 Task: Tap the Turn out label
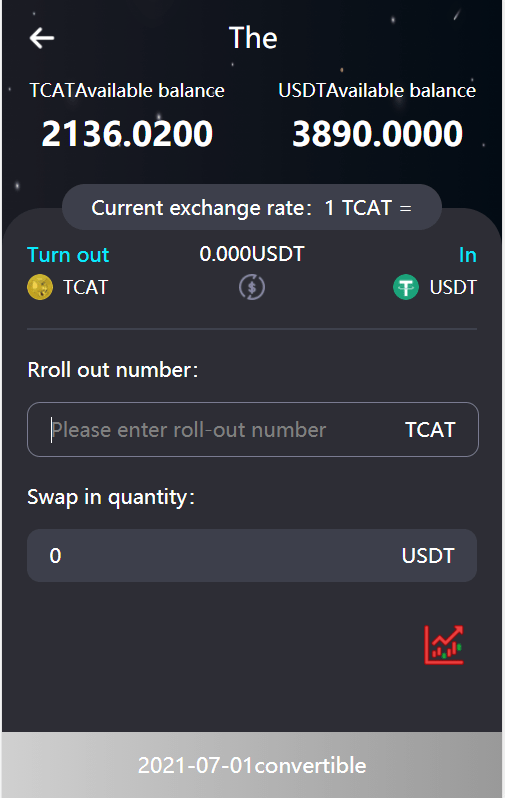pos(68,254)
